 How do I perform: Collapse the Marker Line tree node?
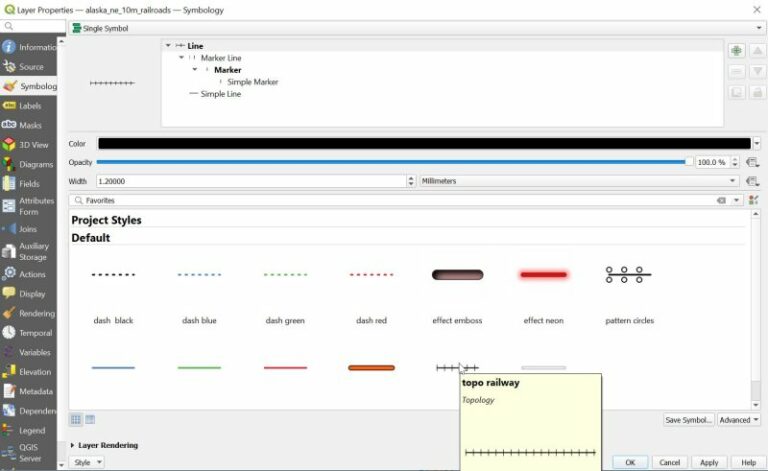[x=182, y=58]
